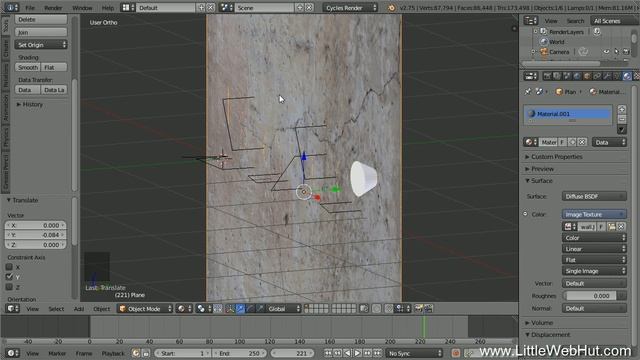Open the viewport shading mode icon
This screenshot has height=360, width=640.
coord(184,309)
